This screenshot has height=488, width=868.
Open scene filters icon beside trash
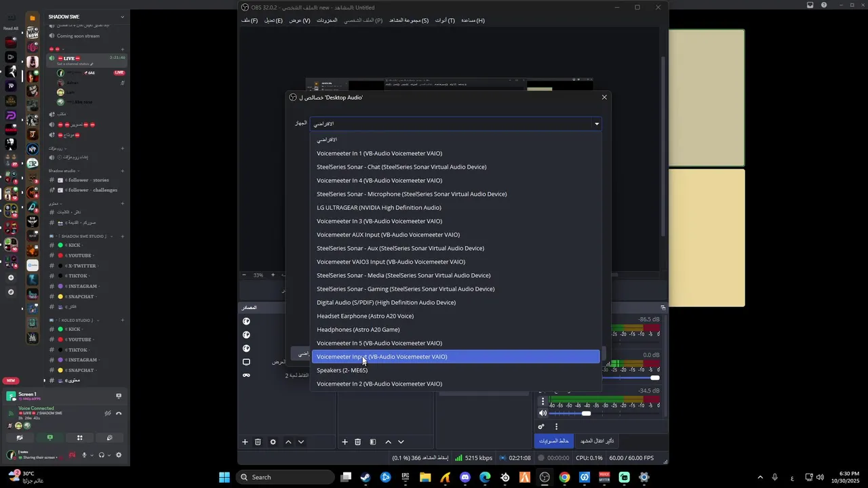tap(372, 442)
